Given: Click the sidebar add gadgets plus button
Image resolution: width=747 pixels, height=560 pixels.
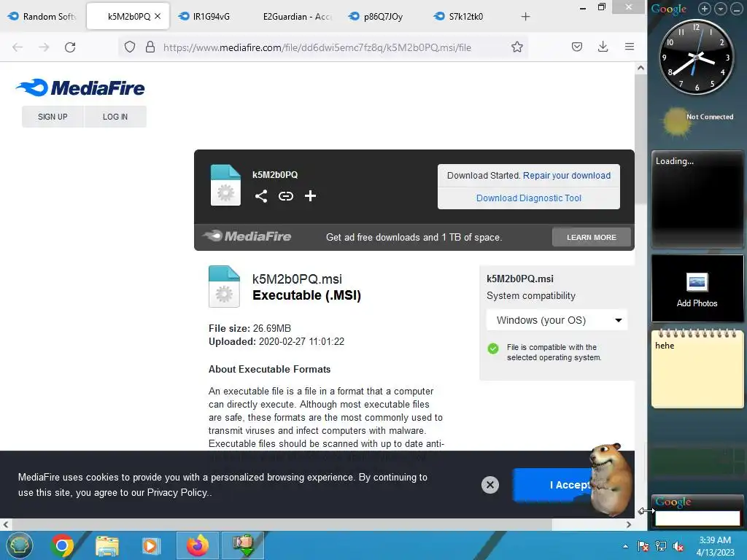Looking at the screenshot, I should (x=705, y=9).
